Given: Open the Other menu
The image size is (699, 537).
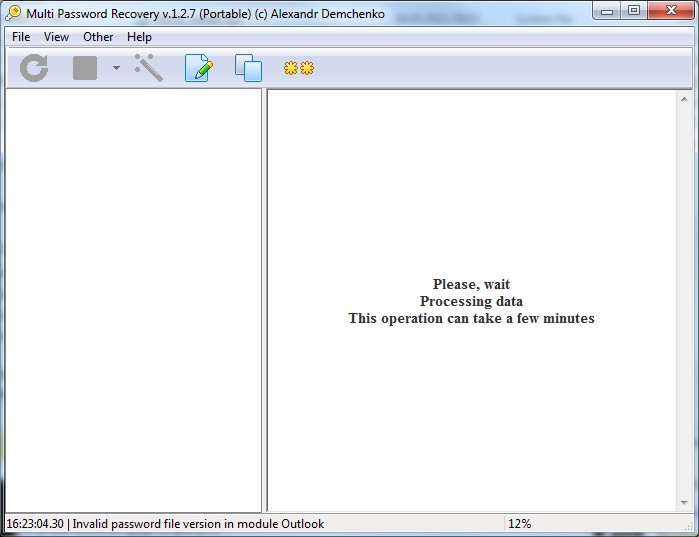Looking at the screenshot, I should 98,37.
